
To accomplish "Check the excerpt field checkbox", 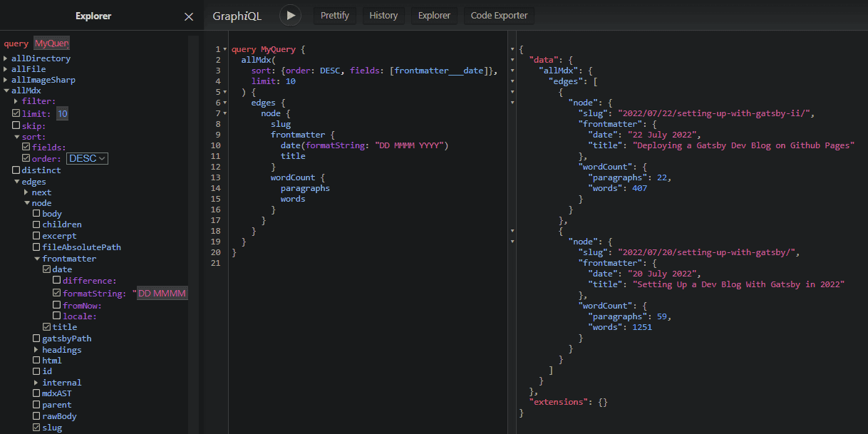I will pos(36,236).
